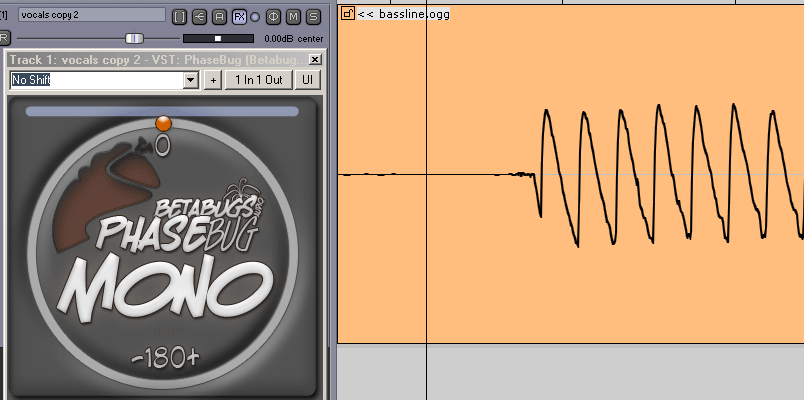
Task: Open the '1 In 1 Out' pin connector
Action: pos(259,80)
